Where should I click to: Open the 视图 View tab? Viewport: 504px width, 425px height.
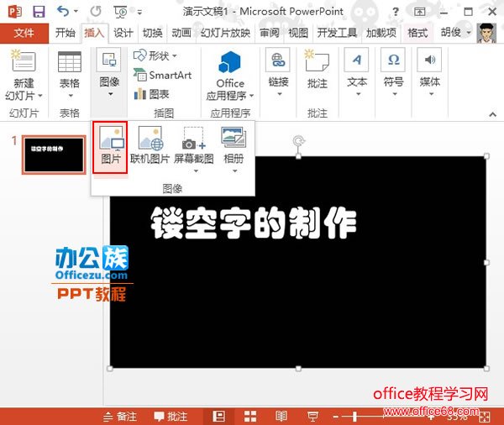click(298, 33)
